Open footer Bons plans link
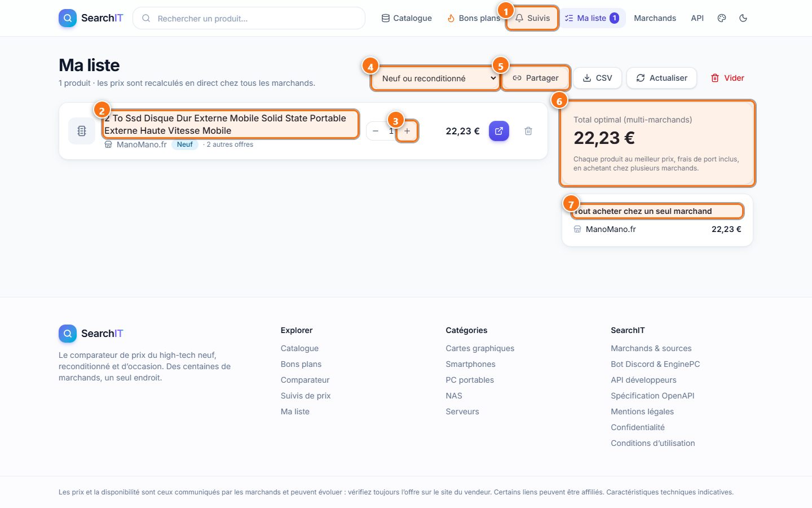Image resolution: width=812 pixels, height=508 pixels. click(301, 364)
